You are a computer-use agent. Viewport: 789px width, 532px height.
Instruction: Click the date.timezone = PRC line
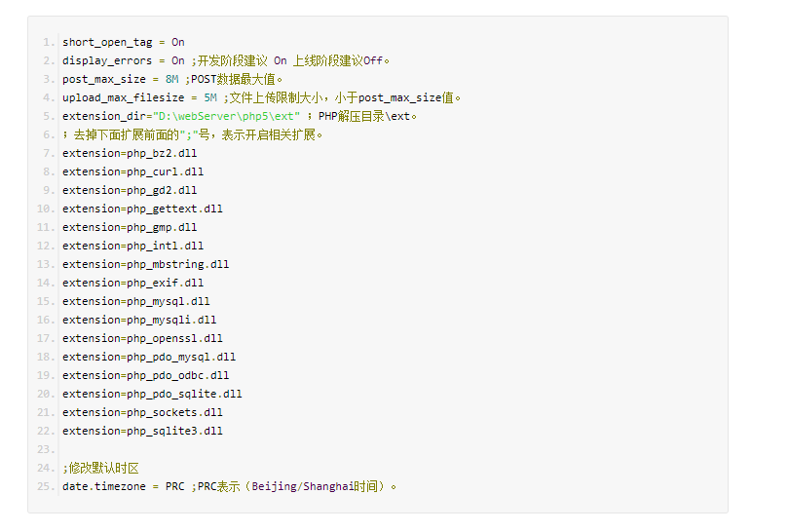tap(123, 486)
